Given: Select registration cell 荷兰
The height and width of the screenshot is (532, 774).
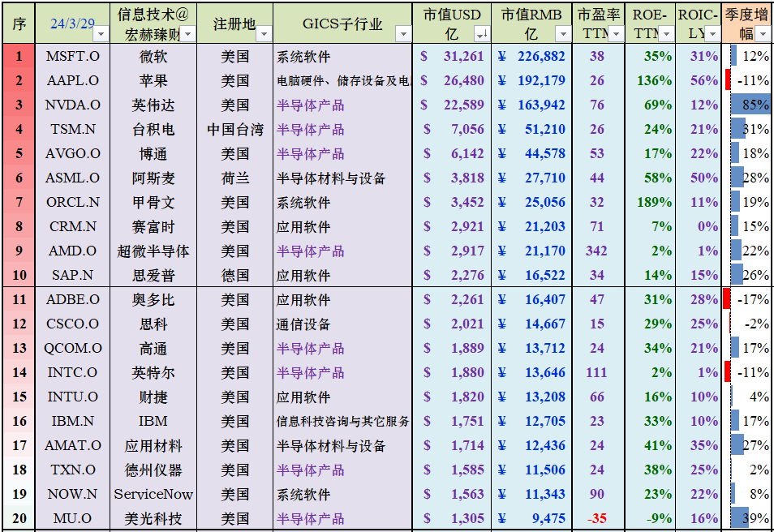Looking at the screenshot, I should coord(235,178).
